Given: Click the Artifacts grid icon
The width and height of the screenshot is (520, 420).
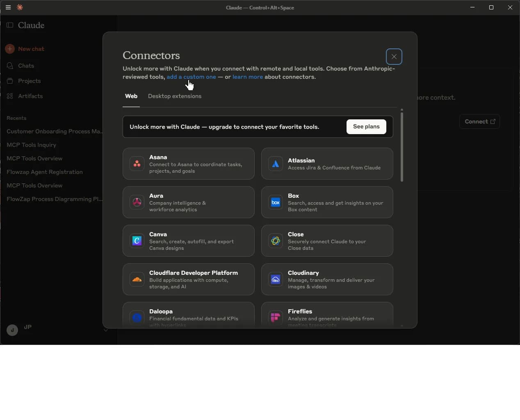Looking at the screenshot, I should pyautogui.click(x=10, y=96).
